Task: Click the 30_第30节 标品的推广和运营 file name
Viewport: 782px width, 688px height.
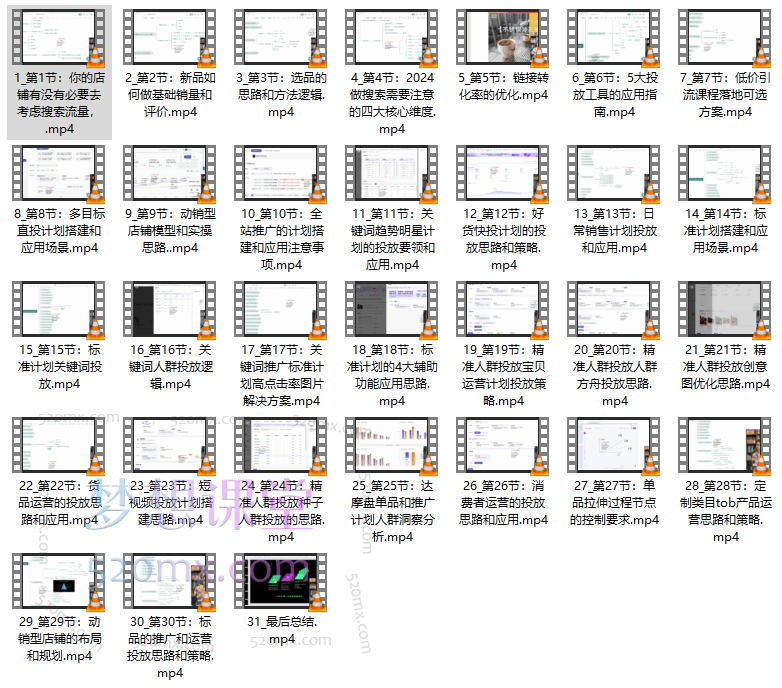Action: pos(170,647)
